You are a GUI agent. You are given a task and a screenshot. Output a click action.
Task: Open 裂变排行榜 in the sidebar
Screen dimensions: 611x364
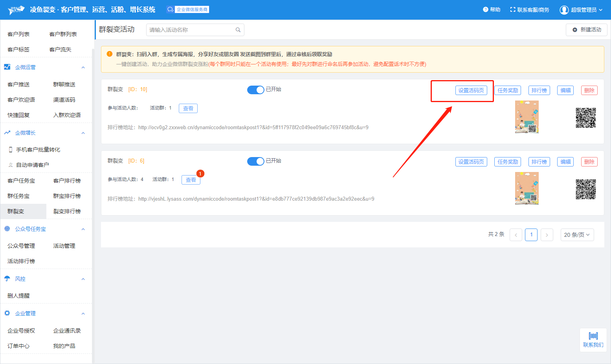(x=67, y=211)
